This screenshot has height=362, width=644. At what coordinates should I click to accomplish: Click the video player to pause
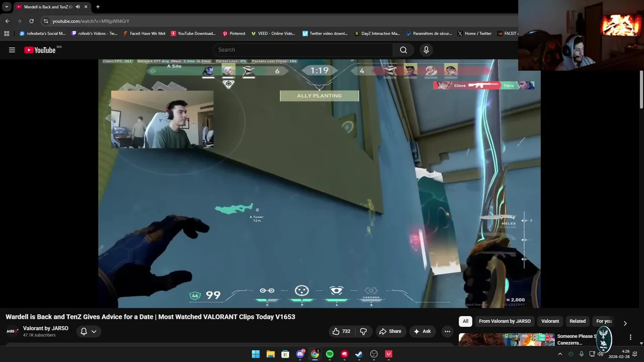[x=319, y=184]
